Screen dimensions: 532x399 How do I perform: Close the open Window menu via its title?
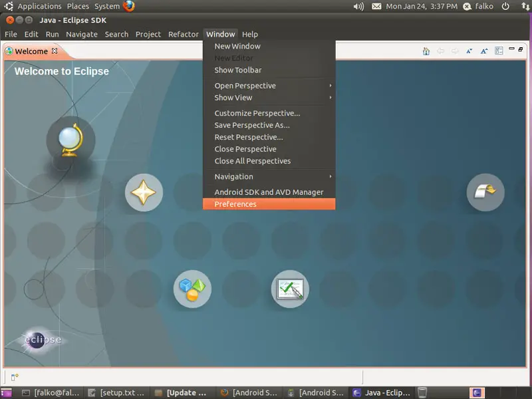(x=221, y=35)
